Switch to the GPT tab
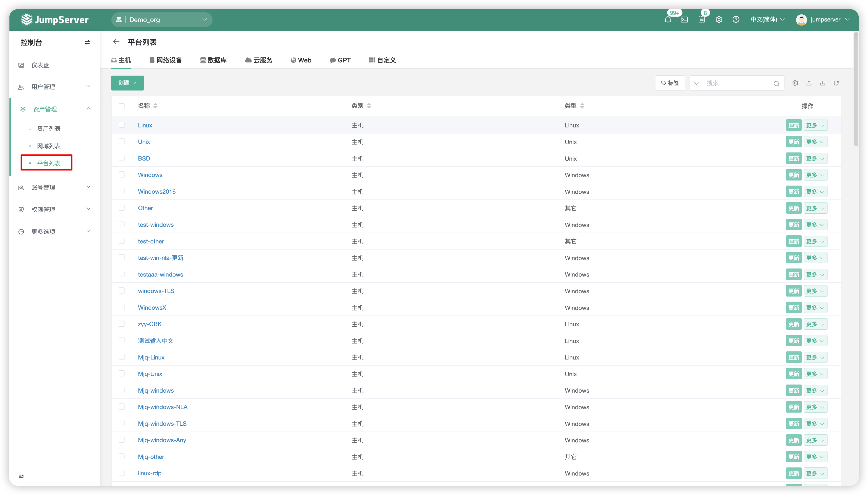The height and width of the screenshot is (495, 868). [x=340, y=60]
